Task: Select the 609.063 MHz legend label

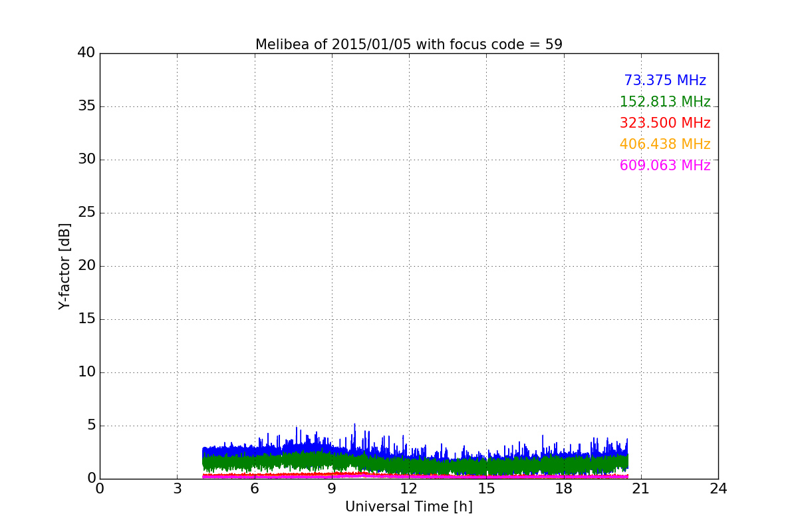Action: (x=665, y=166)
